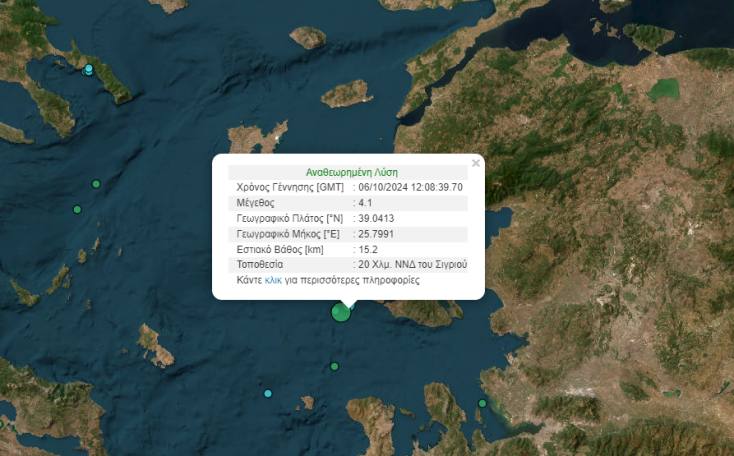Select the lower green marker on the left sea

[x=77, y=209]
